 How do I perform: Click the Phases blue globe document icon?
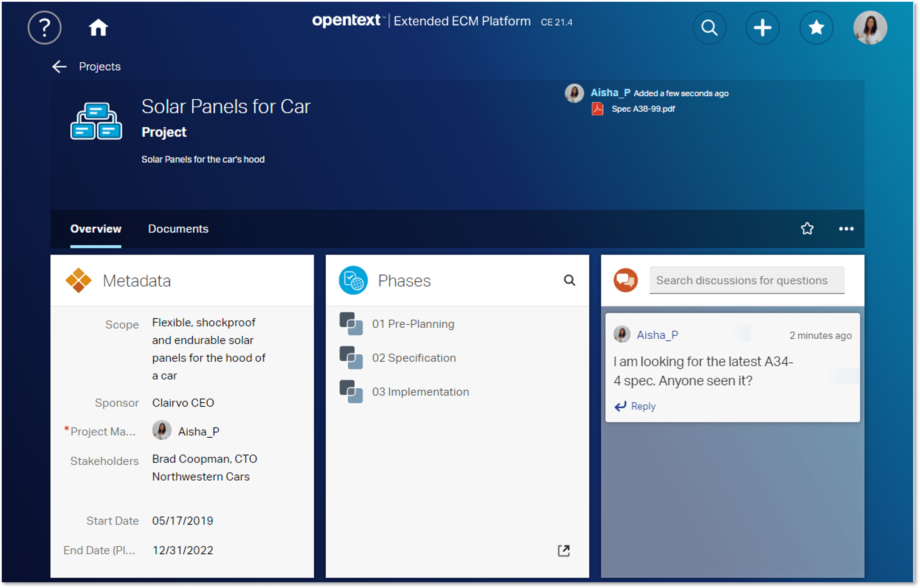[352, 280]
